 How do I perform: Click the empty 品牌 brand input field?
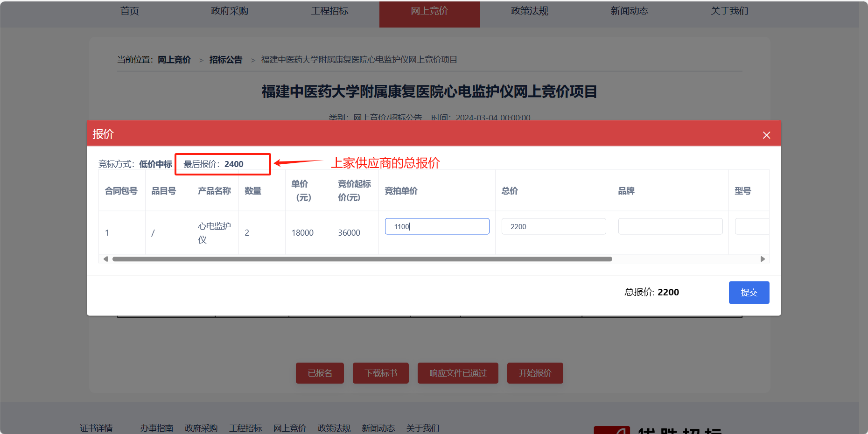670,226
